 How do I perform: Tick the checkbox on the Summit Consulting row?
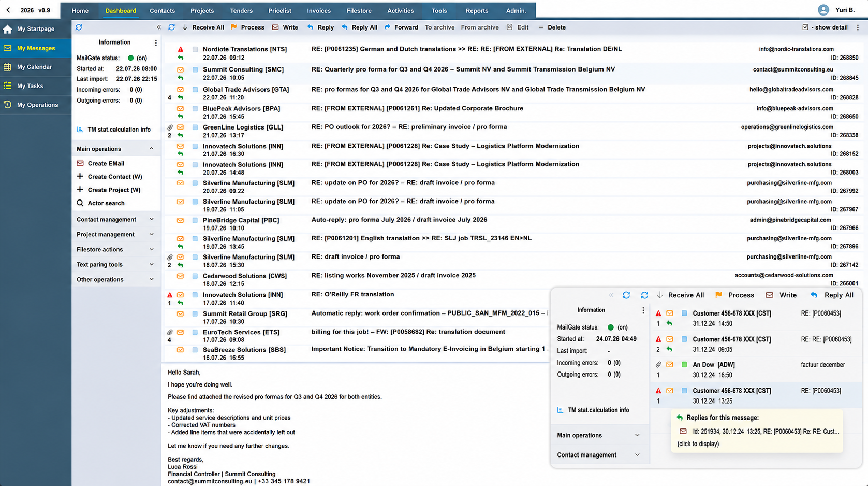pyautogui.click(x=195, y=69)
